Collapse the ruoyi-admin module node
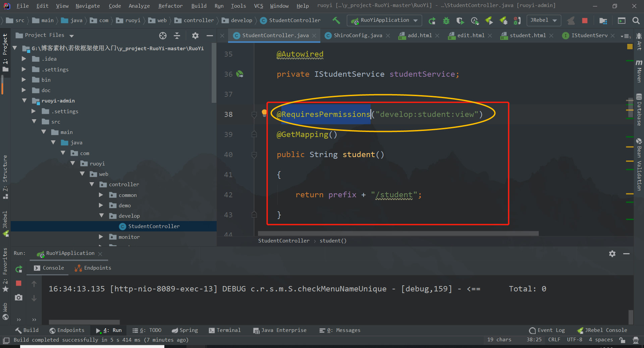This screenshot has height=348, width=644. 24,100
